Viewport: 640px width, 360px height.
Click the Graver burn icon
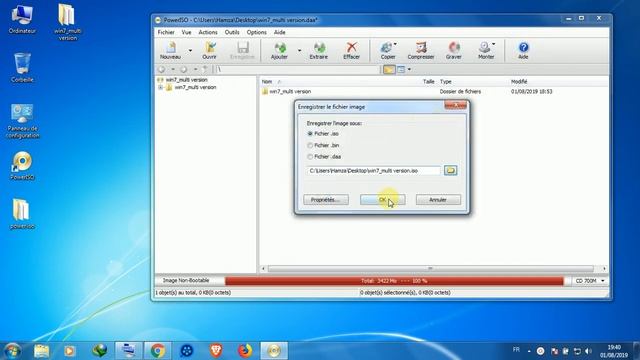(453, 51)
